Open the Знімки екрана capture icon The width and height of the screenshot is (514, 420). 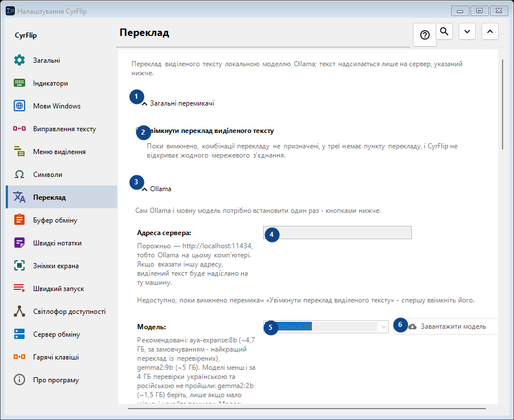tap(19, 266)
